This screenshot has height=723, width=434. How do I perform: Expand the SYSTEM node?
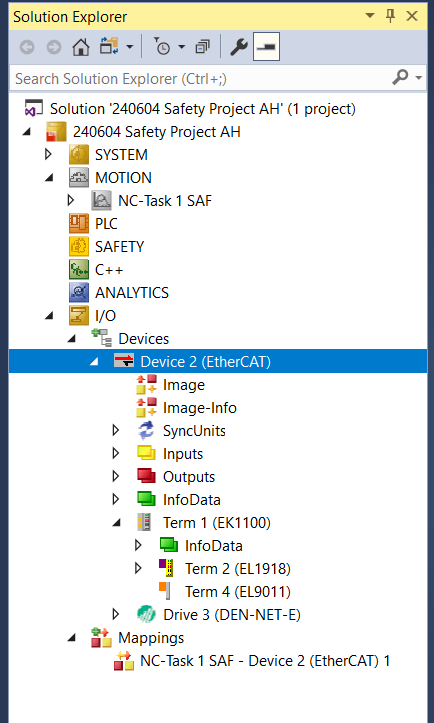pyautogui.click(x=48, y=154)
